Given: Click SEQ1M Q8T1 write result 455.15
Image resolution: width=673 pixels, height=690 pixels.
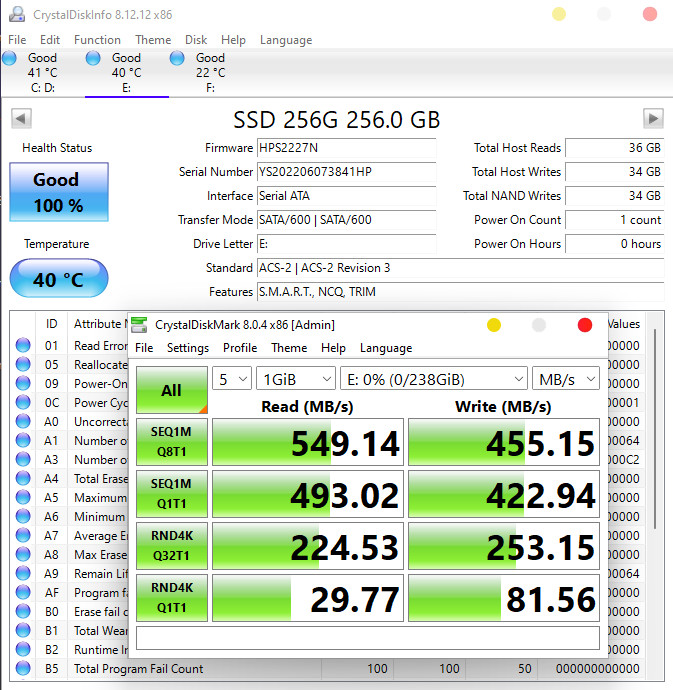Looking at the screenshot, I should pyautogui.click(x=504, y=442).
